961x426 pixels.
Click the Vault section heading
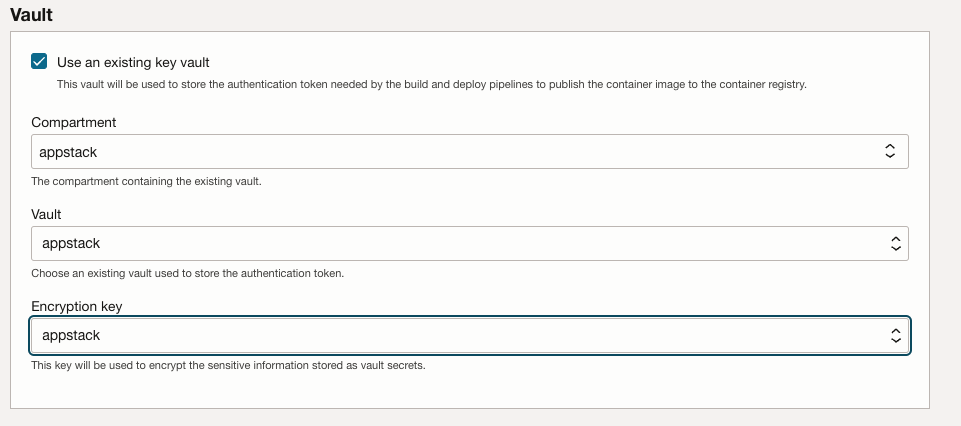pos(31,14)
